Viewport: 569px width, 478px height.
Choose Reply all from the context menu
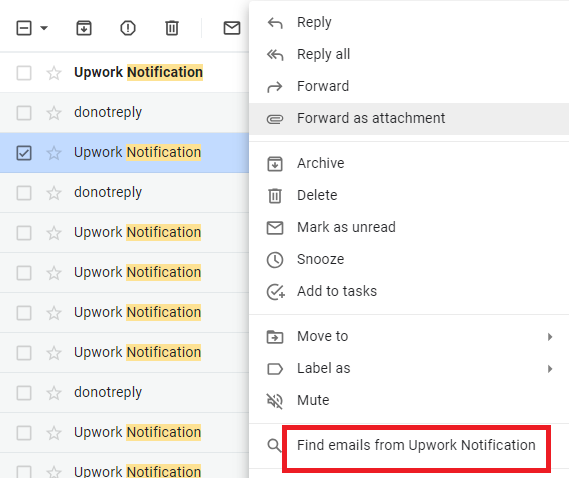[409, 54]
